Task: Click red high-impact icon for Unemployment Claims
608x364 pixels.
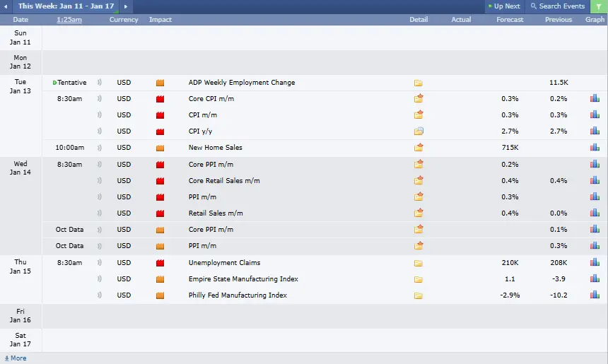Action: (160, 263)
